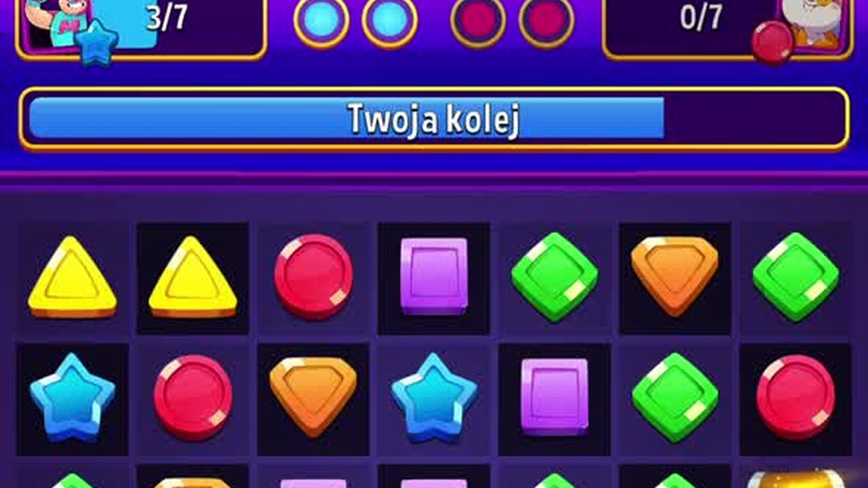This screenshot has height=488, width=868.
Task: Select the orange shield gem between red circle and blue star
Action: pos(313,396)
